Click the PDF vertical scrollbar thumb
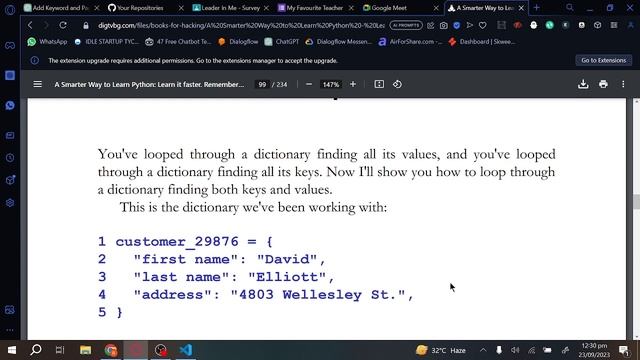The height and width of the screenshot is (360, 640). tap(636, 202)
